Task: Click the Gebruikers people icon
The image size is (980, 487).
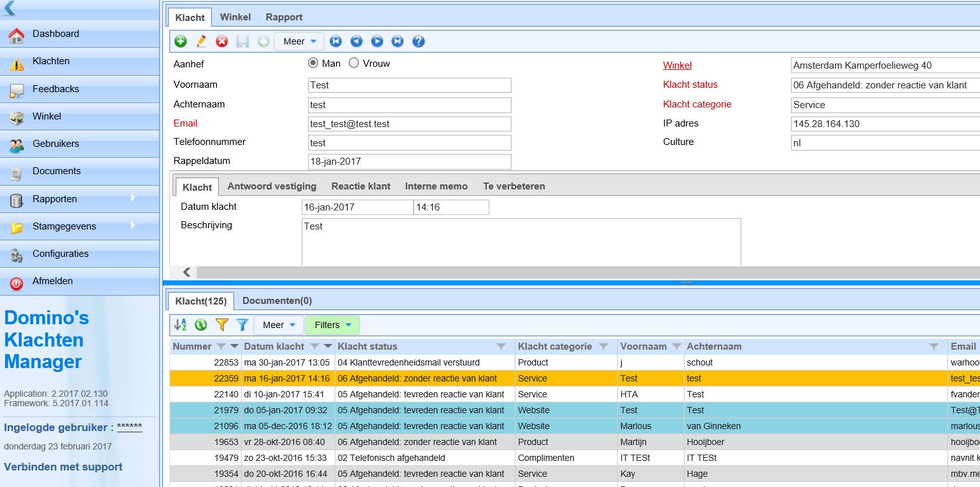Action: click(x=17, y=146)
